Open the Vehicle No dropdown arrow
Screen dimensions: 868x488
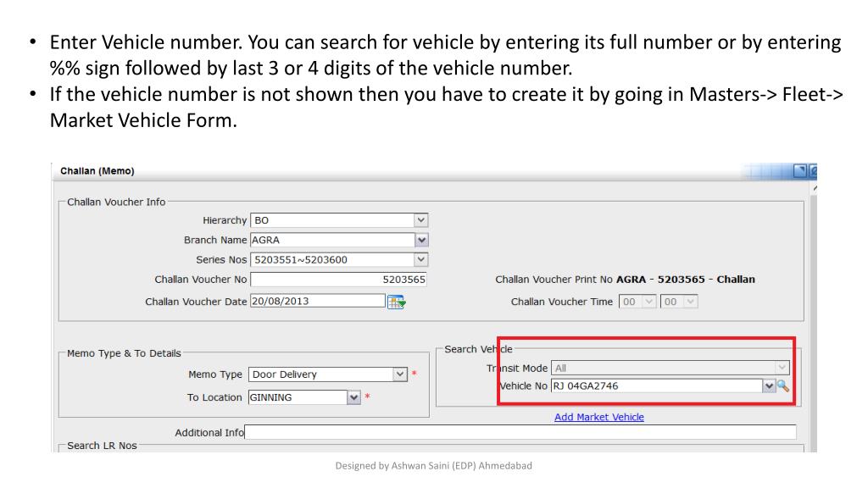point(769,386)
